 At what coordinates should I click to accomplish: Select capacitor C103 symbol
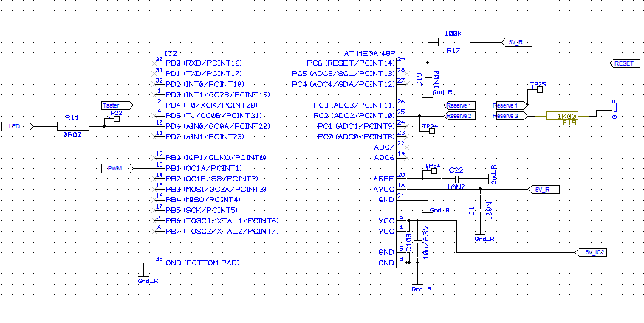417,242
